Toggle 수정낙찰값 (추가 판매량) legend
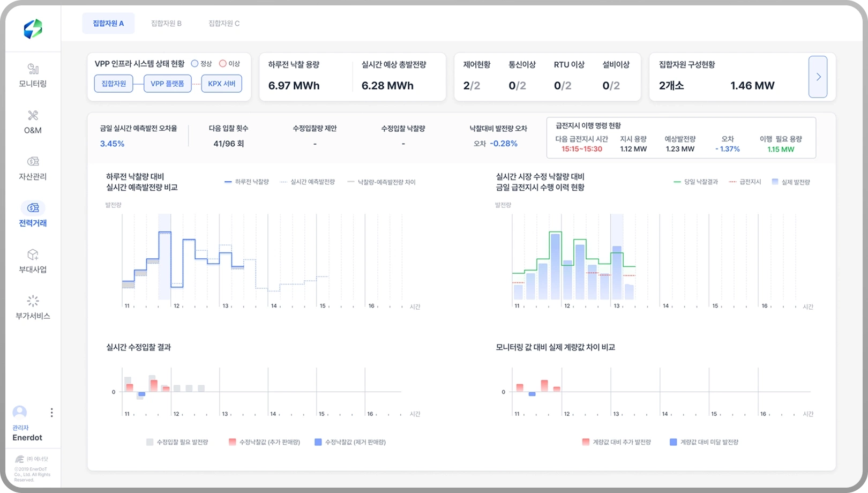This screenshot has width=868, height=493. [x=264, y=442]
